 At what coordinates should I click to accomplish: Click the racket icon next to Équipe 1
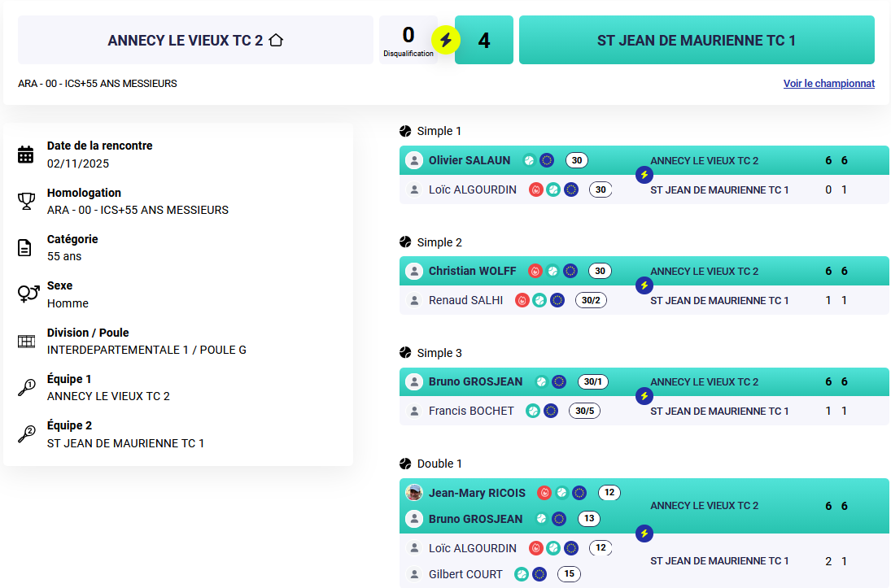pyautogui.click(x=26, y=387)
